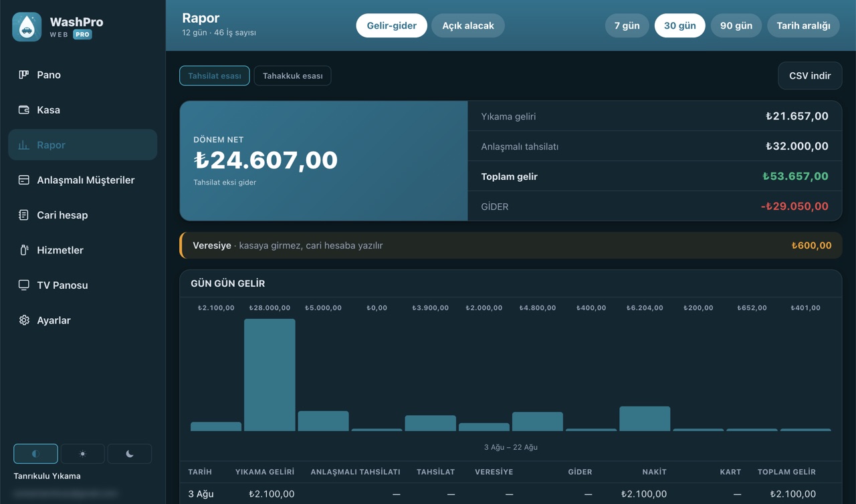Viewport: 856px width, 504px height.
Task: Go to Cari hesap menu label
Action: tap(62, 215)
